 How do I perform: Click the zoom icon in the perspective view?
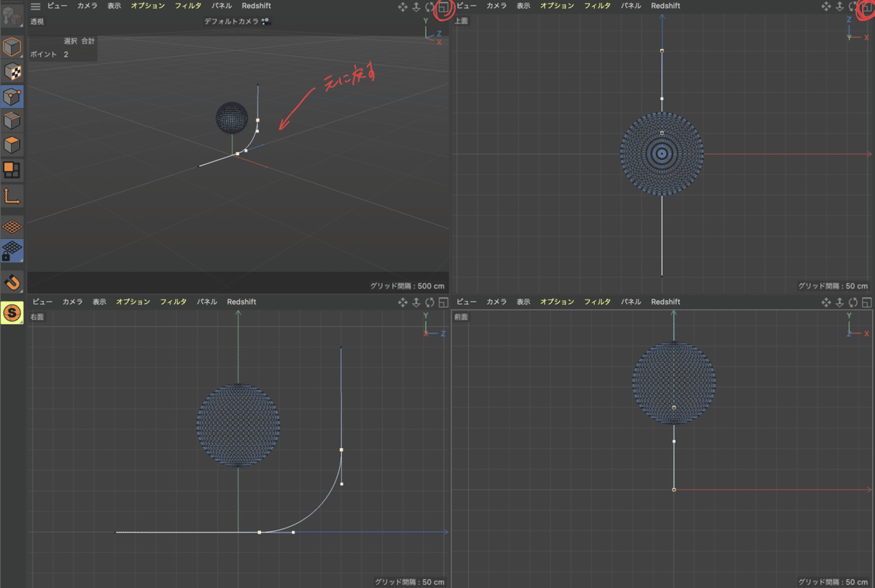(x=416, y=7)
